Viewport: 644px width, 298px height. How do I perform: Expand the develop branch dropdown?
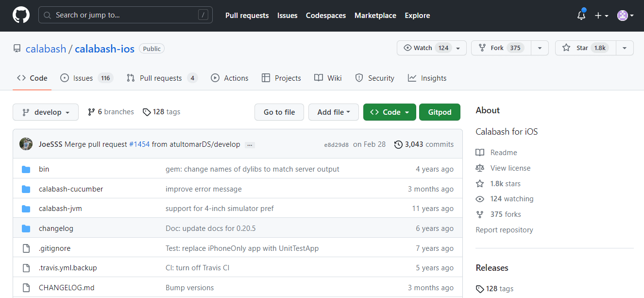(46, 112)
